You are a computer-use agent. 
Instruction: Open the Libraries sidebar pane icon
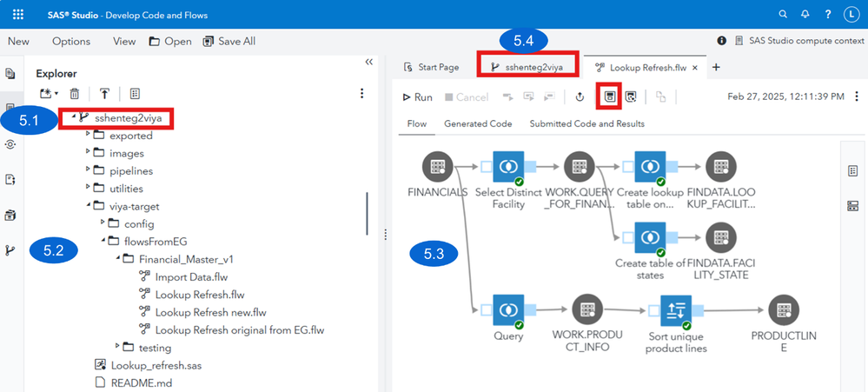pyautogui.click(x=10, y=215)
